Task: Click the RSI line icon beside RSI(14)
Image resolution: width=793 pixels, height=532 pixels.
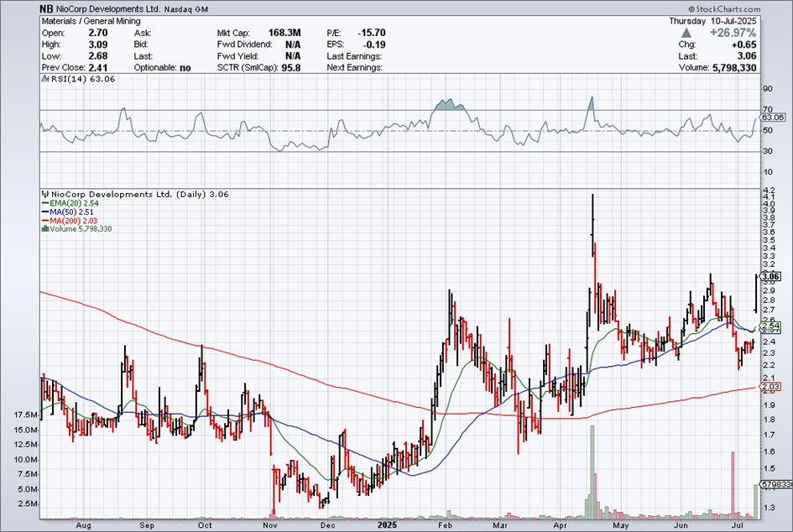Action: tap(45, 79)
